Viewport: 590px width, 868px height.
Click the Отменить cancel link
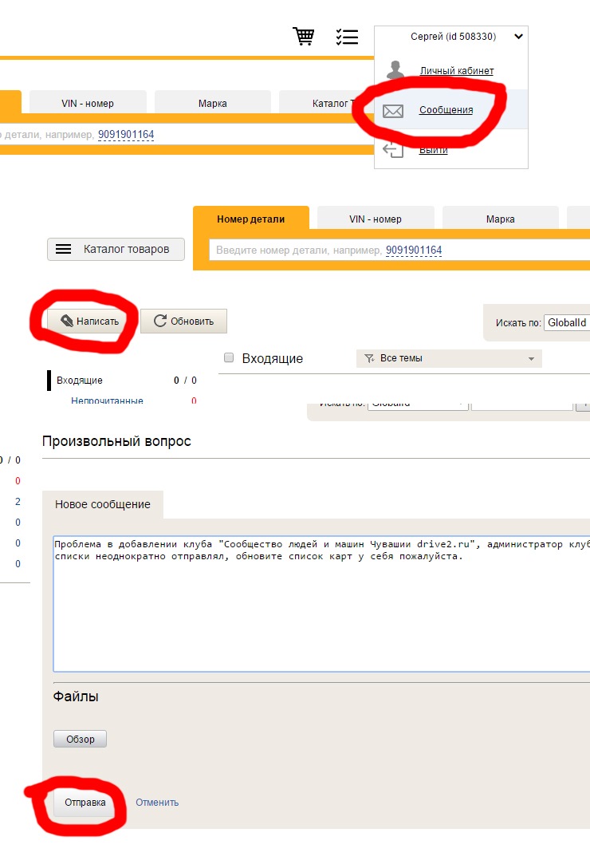(157, 802)
